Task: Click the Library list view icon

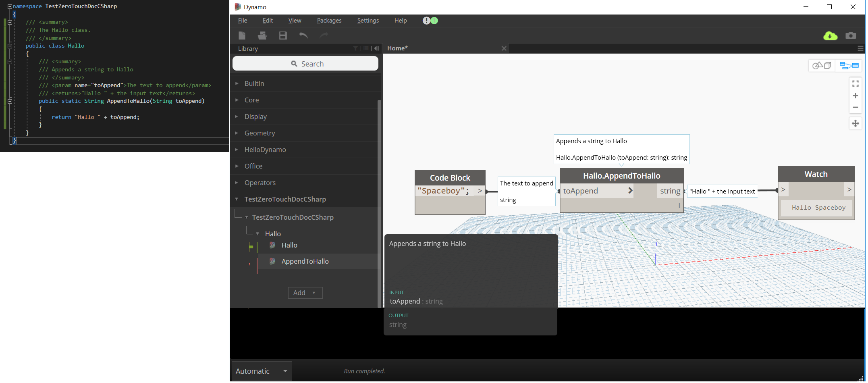Action: click(366, 48)
